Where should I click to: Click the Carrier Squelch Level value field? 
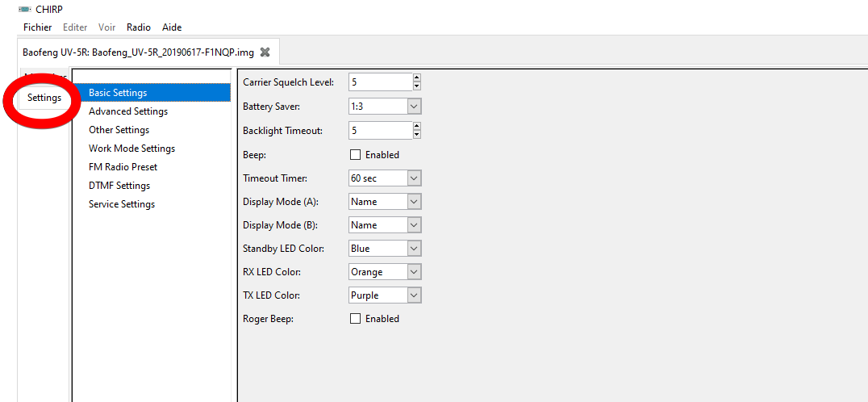[381, 82]
